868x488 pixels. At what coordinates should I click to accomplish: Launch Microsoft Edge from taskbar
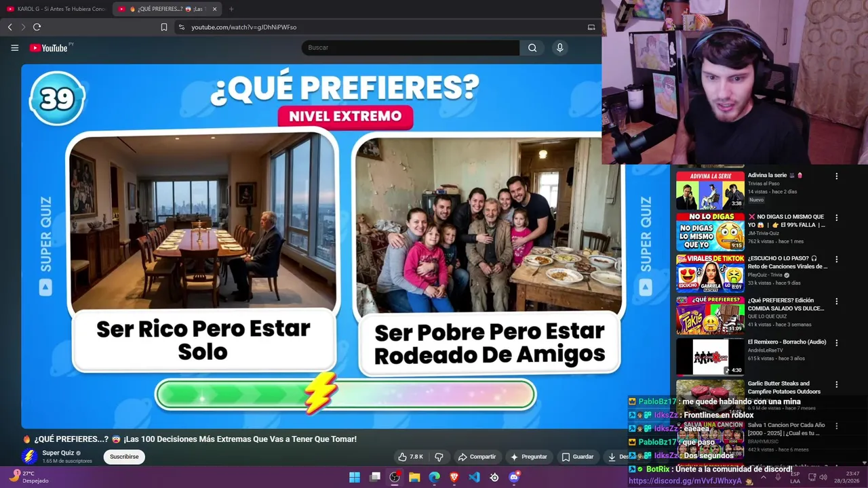[434, 477]
